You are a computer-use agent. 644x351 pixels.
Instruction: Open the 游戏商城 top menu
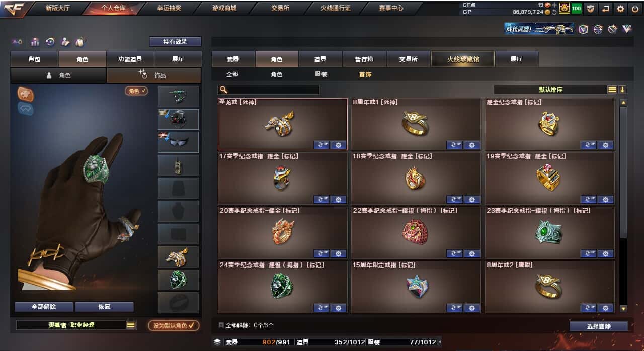[224, 8]
